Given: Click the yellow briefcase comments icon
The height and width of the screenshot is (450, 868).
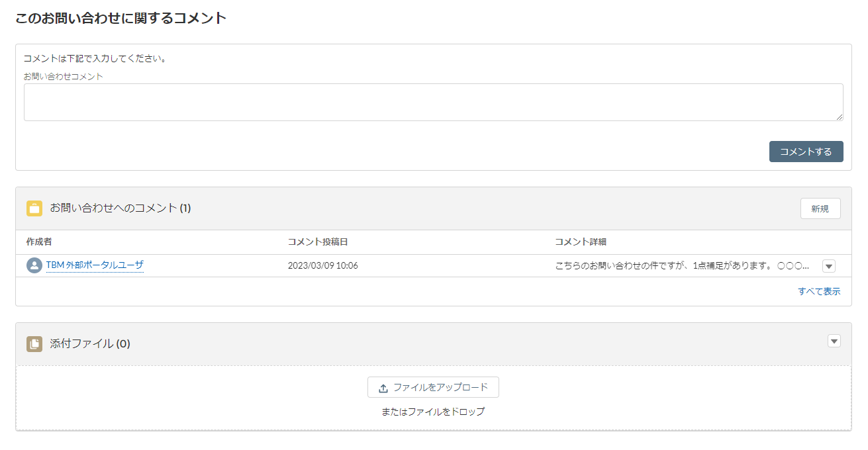Looking at the screenshot, I should [x=34, y=208].
